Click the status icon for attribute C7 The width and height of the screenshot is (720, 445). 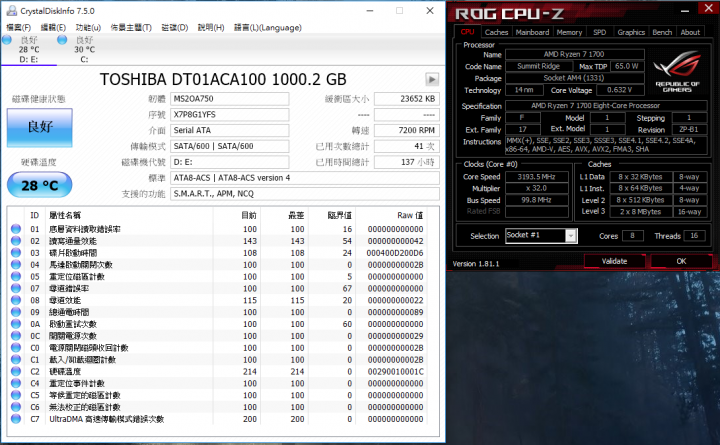pos(16,419)
